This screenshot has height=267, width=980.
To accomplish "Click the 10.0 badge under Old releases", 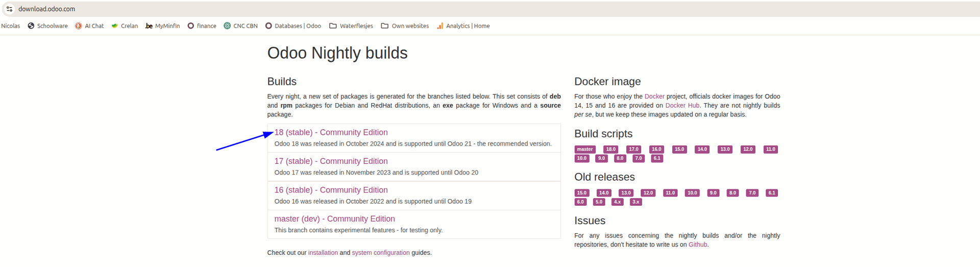I will [692, 193].
